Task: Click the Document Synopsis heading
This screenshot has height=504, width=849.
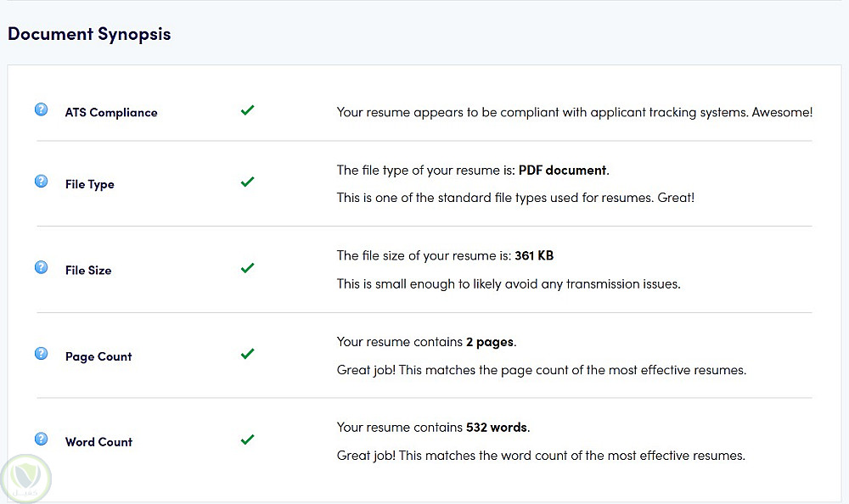Action: pos(89,35)
